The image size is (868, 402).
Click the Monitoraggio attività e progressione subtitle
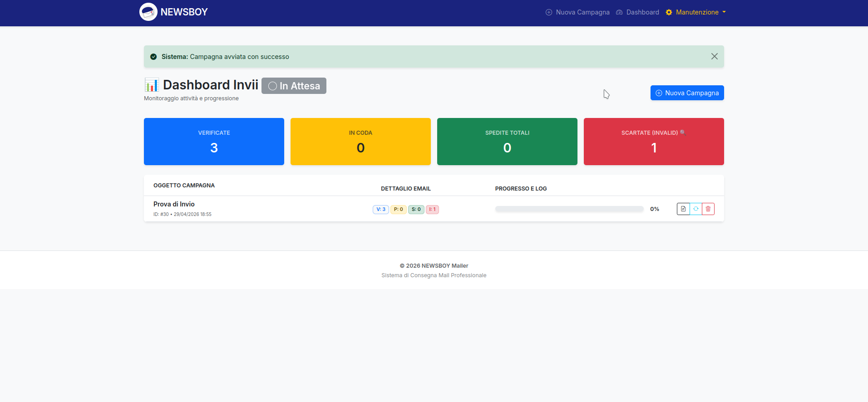[x=191, y=98]
